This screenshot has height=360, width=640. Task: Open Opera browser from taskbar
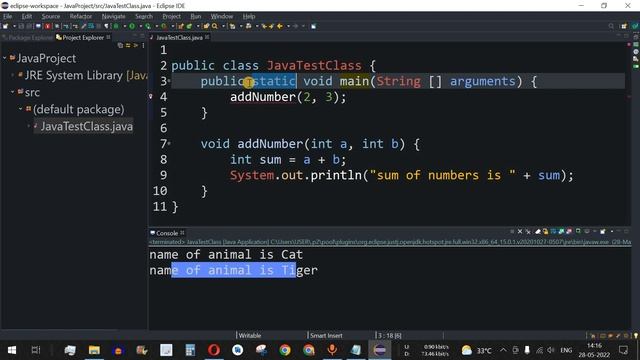214,350
